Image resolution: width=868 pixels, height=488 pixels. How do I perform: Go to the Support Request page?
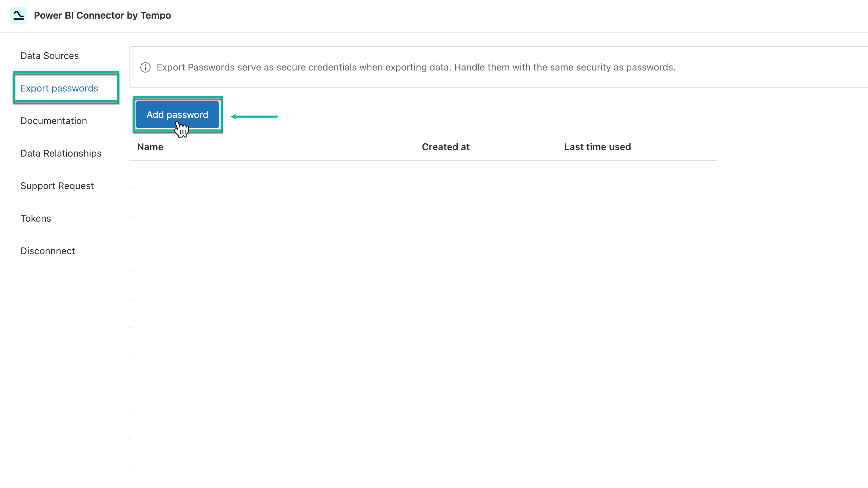(x=57, y=186)
